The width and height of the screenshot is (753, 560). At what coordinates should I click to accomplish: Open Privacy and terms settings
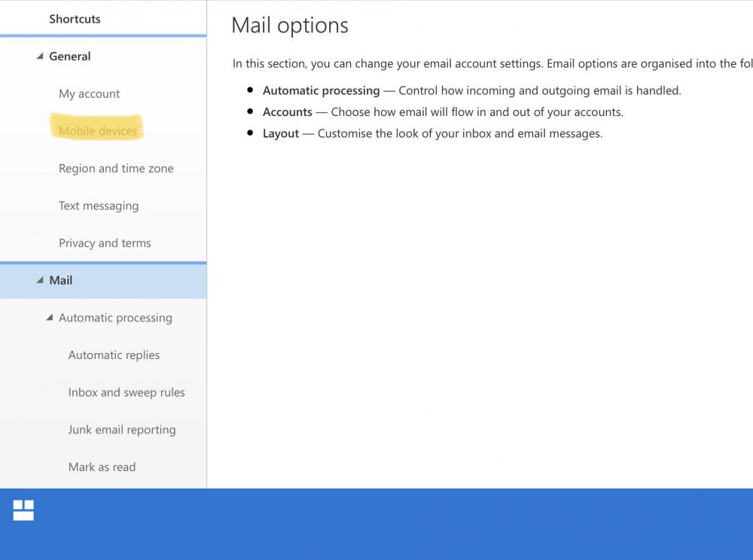(x=105, y=242)
